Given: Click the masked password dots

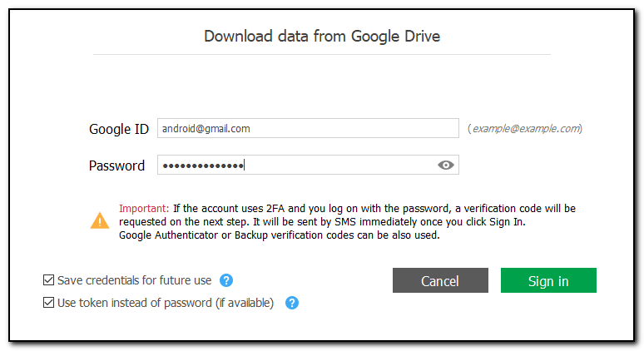Looking at the screenshot, I should 202,166.
